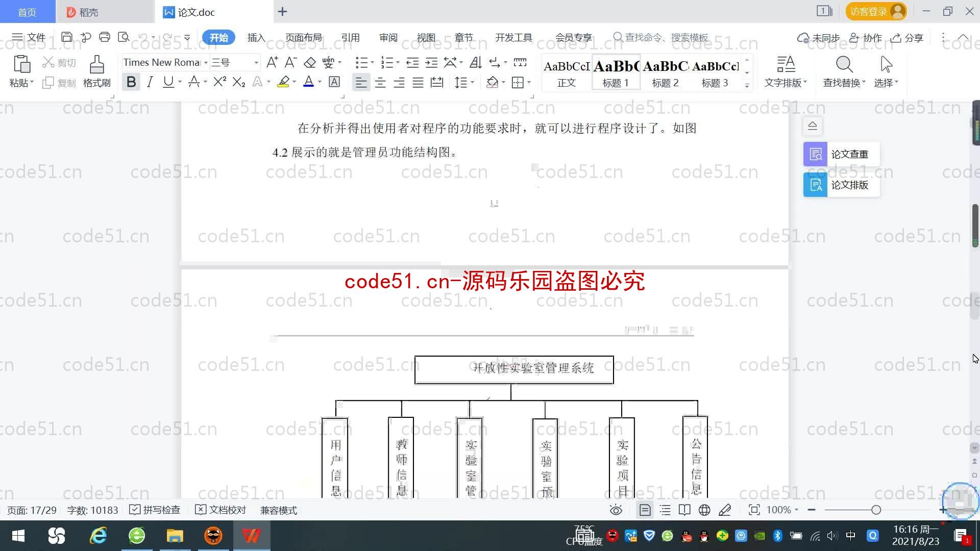Toggle 拼写检查 checkbox in status bar
980x551 pixels.
135,510
